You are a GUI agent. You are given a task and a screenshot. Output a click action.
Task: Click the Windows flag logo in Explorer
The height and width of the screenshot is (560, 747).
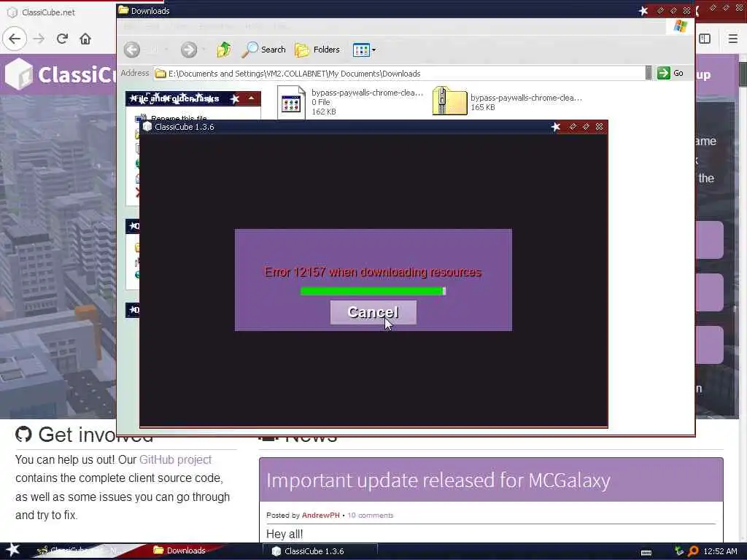pyautogui.click(x=681, y=26)
